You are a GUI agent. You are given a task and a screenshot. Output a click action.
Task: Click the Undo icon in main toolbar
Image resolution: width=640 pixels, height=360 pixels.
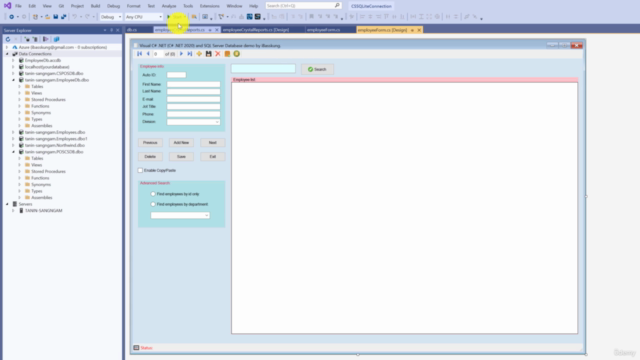point(75,17)
